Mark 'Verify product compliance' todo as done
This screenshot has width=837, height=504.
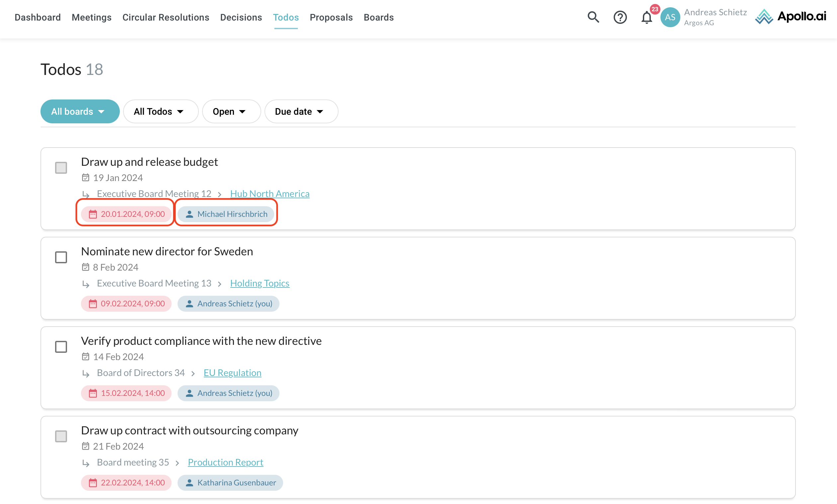coord(61,347)
